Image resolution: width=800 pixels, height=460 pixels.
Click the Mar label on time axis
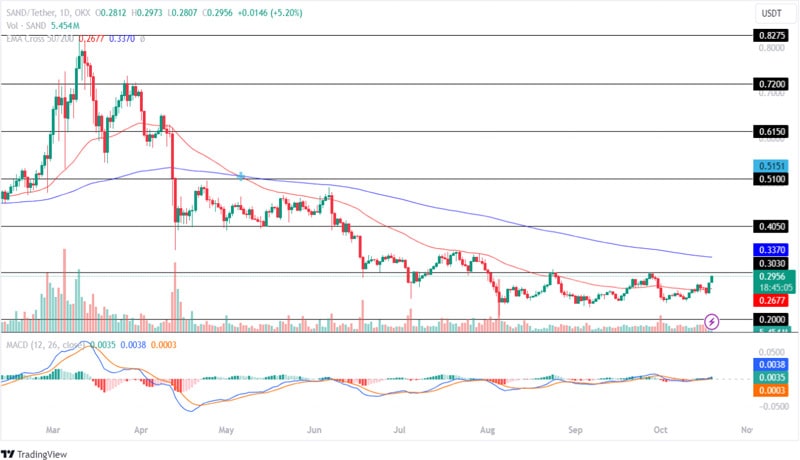click(53, 430)
